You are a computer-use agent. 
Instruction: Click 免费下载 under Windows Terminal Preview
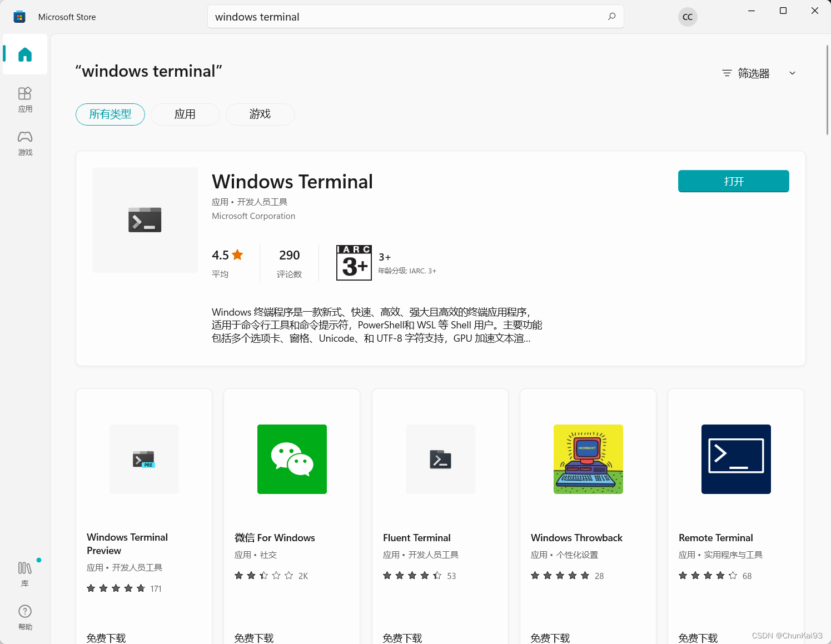(x=106, y=638)
